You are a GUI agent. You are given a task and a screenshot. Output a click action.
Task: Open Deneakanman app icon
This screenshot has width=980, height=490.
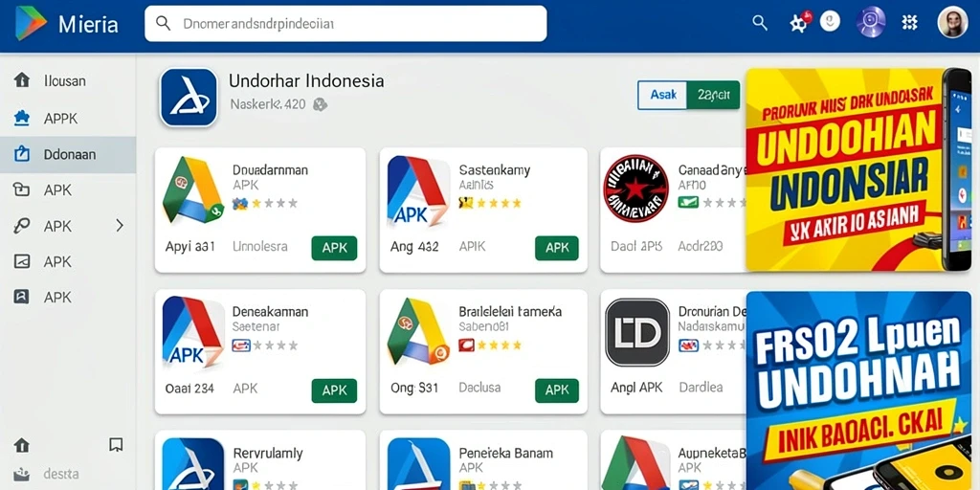coord(193,332)
